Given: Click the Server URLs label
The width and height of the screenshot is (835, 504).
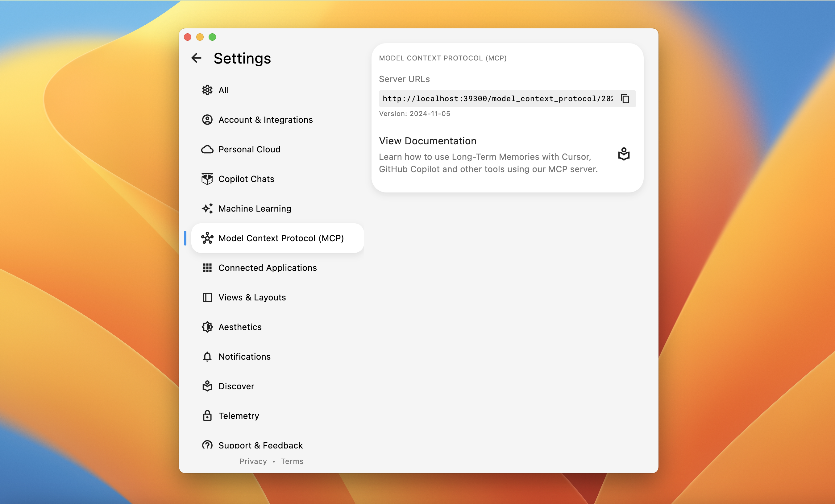Looking at the screenshot, I should pos(404,79).
